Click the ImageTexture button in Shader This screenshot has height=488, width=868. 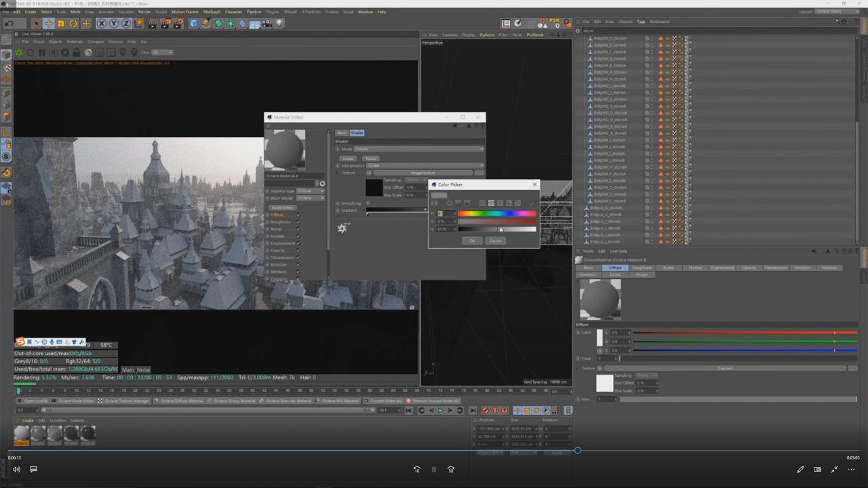(x=423, y=173)
